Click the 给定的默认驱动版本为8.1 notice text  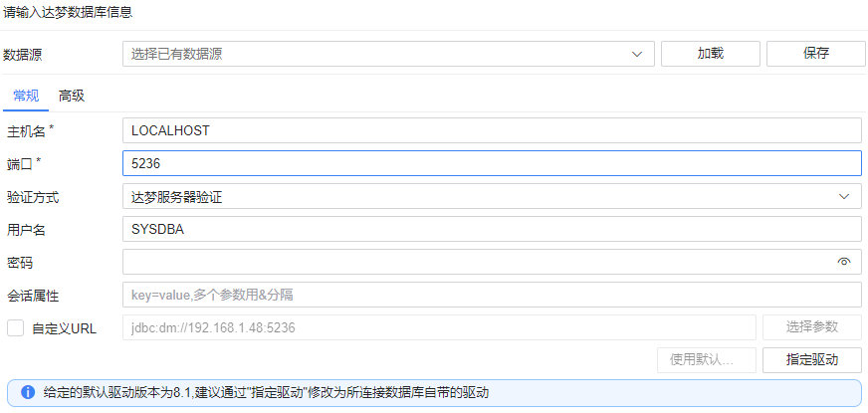(x=266, y=393)
